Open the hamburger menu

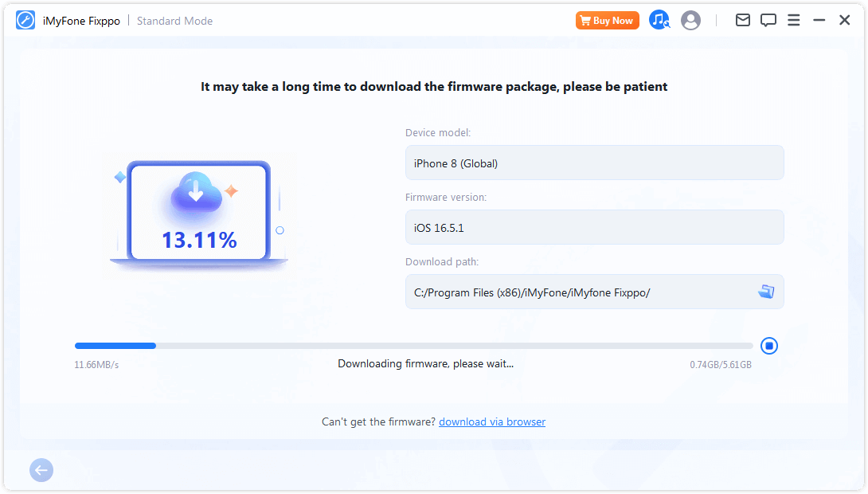[x=793, y=21]
